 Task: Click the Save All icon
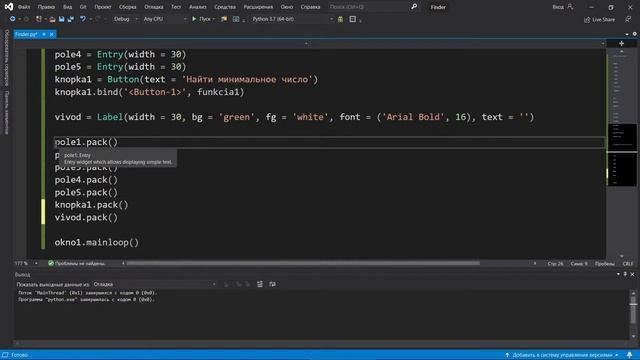[x=71, y=19]
